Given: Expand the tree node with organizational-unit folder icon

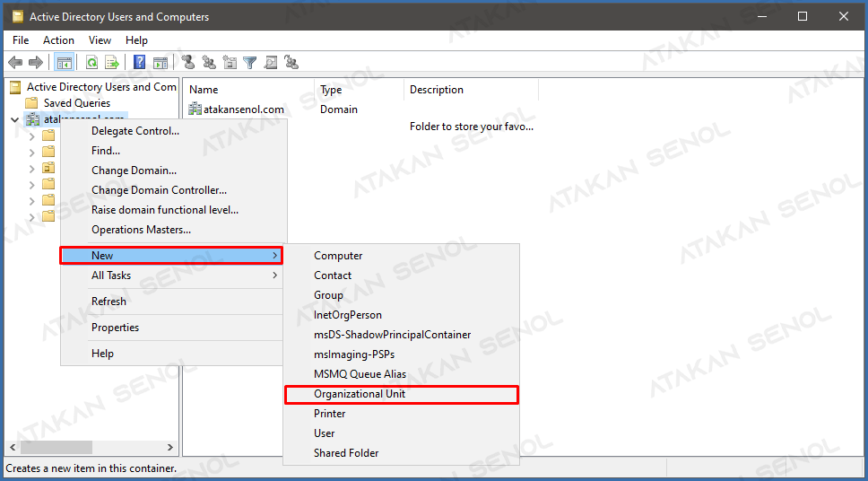Looking at the screenshot, I should (31, 168).
